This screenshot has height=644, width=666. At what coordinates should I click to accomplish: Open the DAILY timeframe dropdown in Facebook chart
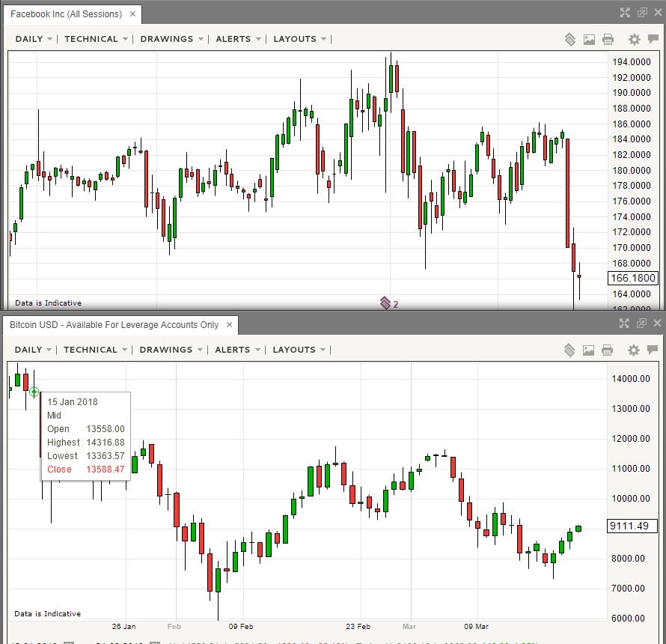34,39
